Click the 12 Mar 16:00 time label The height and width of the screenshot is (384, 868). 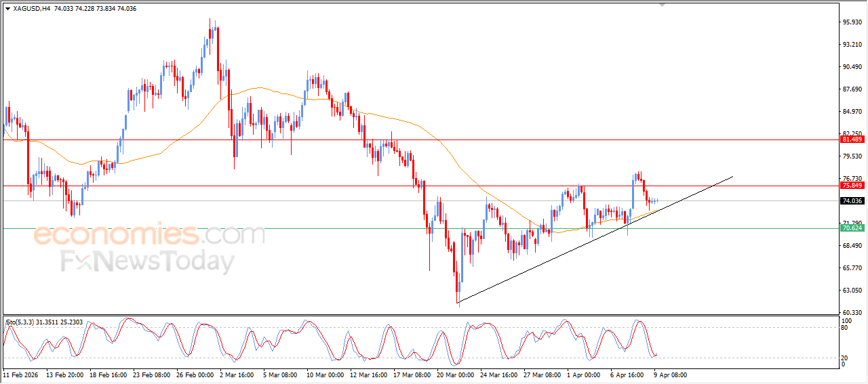point(368,375)
